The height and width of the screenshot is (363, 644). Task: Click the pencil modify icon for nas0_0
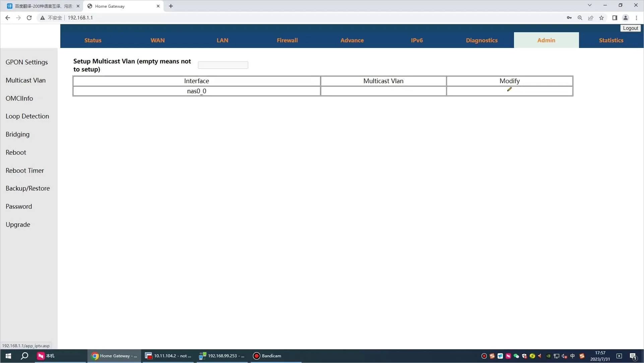(509, 89)
